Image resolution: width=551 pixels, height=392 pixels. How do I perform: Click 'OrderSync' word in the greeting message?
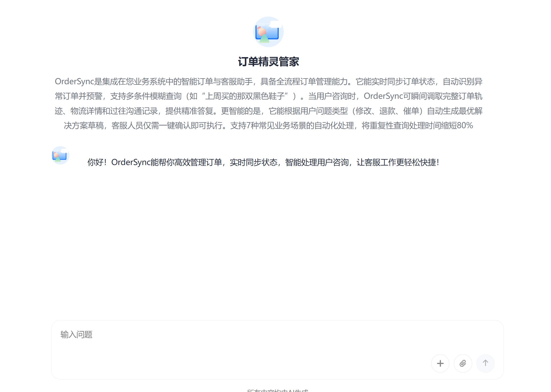[131, 162]
